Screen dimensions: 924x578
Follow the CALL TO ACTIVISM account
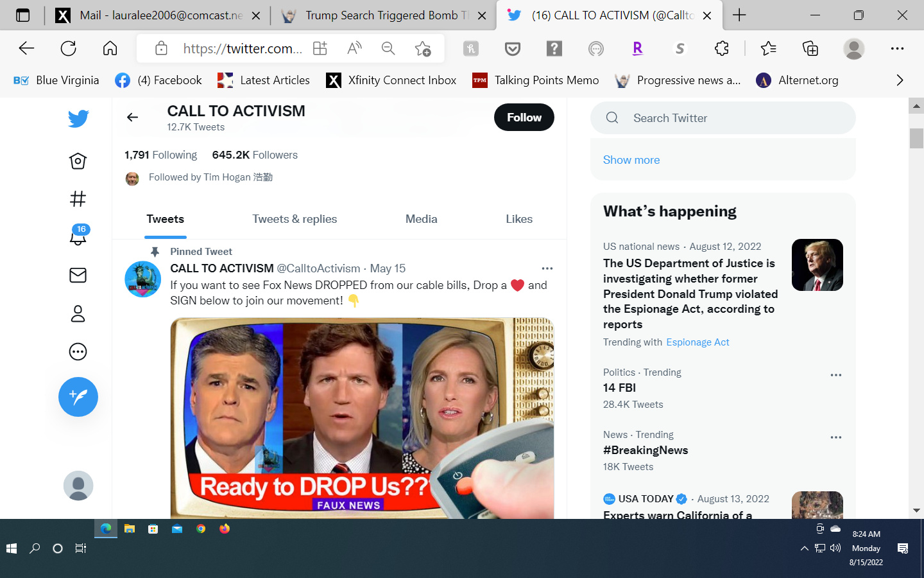524,118
